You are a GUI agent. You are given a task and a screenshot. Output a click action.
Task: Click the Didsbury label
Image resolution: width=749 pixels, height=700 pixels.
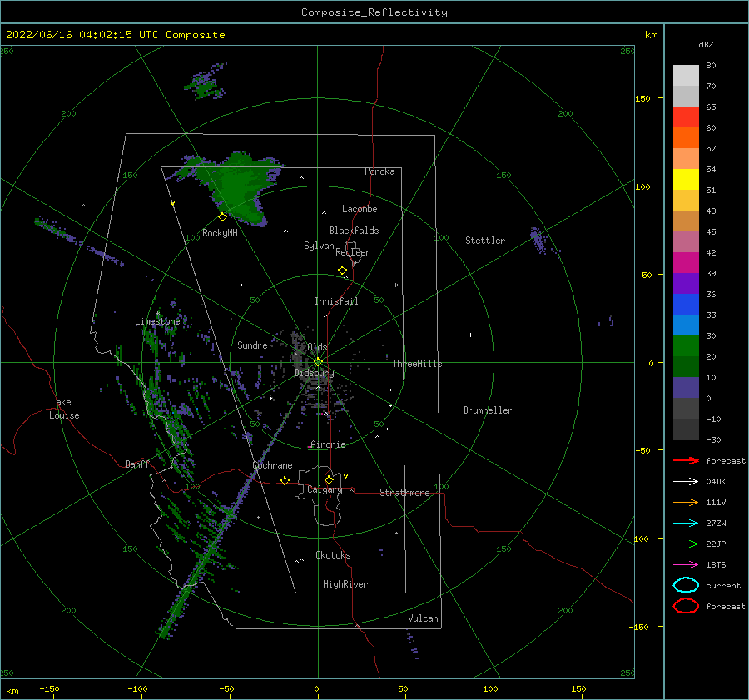[x=314, y=373]
